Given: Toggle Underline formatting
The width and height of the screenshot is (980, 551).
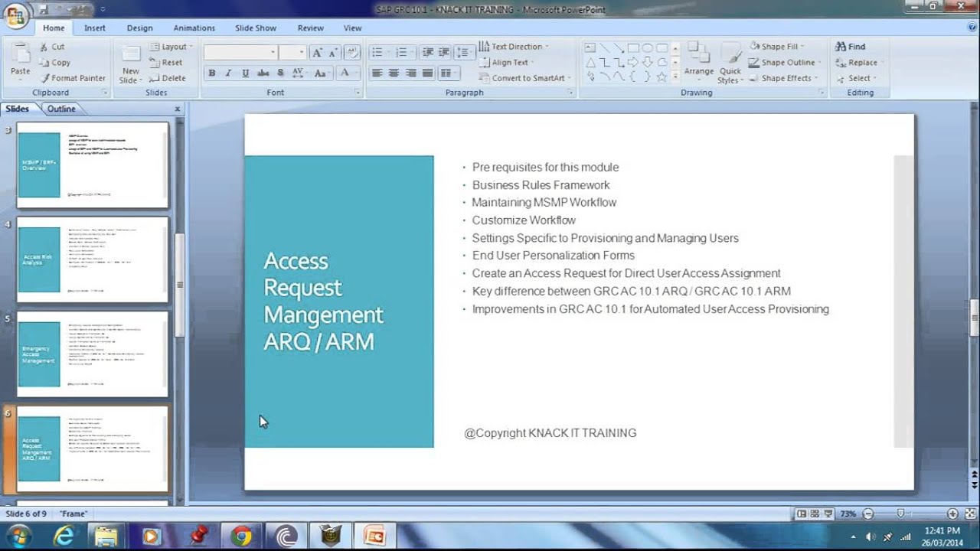Looking at the screenshot, I should click(246, 73).
